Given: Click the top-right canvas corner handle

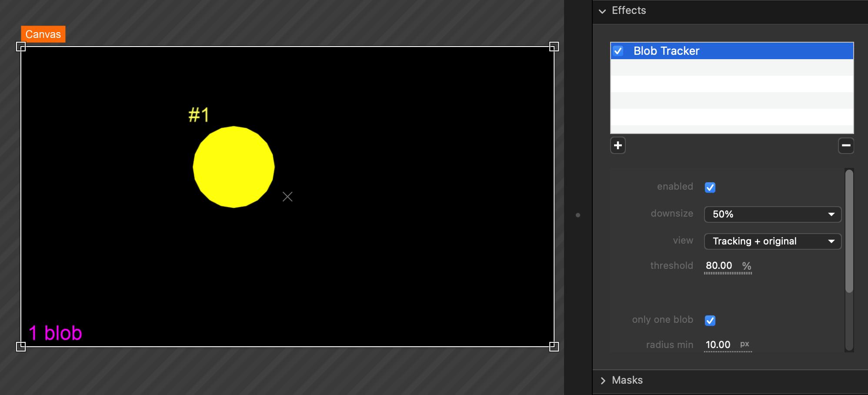Looking at the screenshot, I should [554, 47].
